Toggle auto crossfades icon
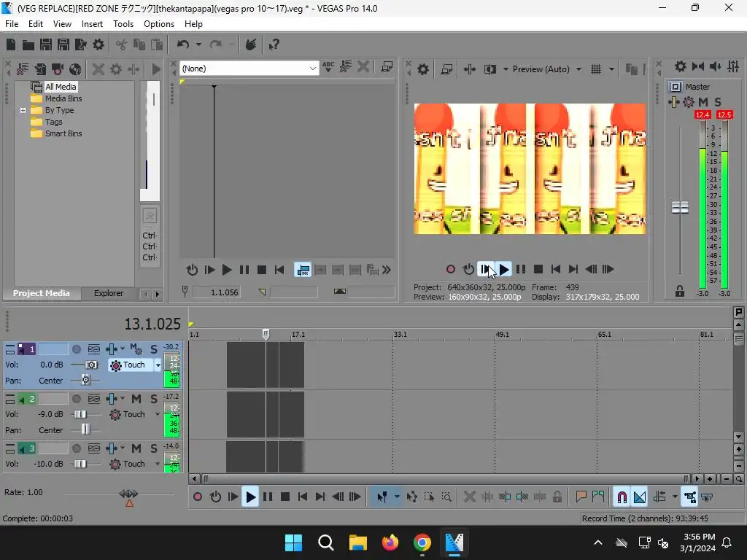 coord(640,497)
